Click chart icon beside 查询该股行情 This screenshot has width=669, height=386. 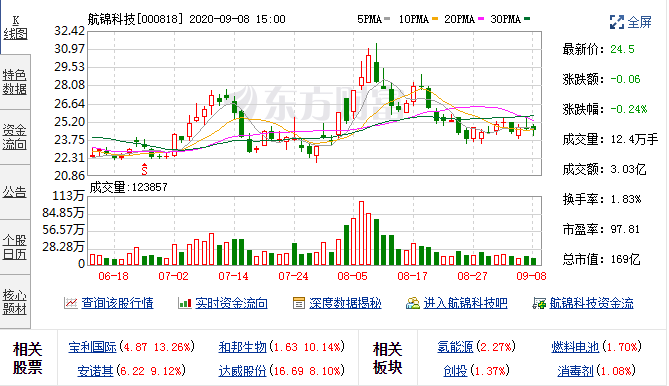[70, 303]
